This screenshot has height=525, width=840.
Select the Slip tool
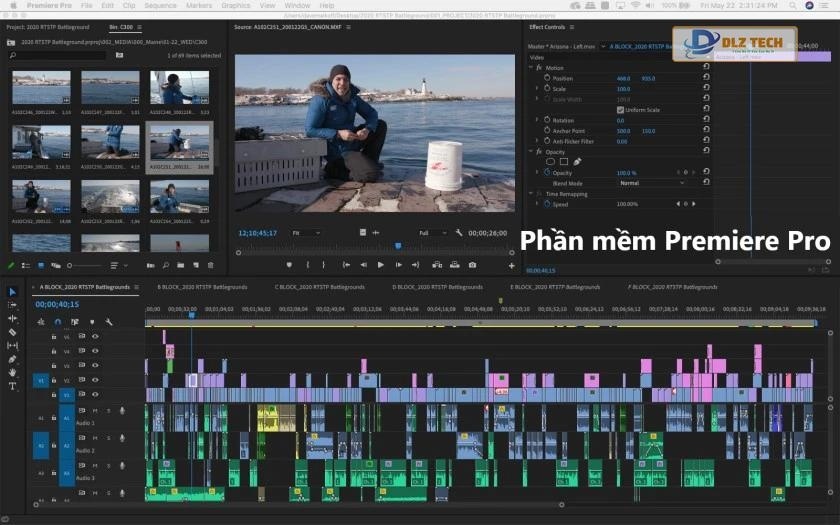click(13, 346)
